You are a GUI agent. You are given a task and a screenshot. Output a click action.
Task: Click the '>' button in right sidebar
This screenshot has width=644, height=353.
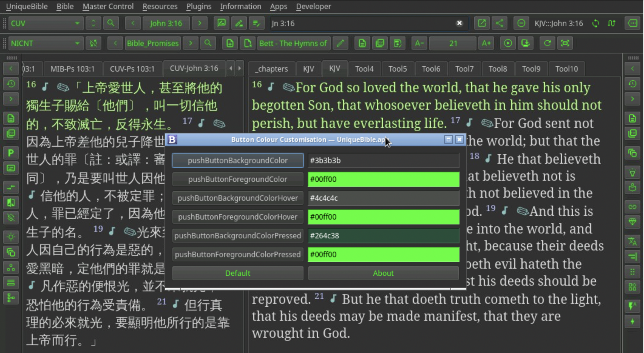632,99
